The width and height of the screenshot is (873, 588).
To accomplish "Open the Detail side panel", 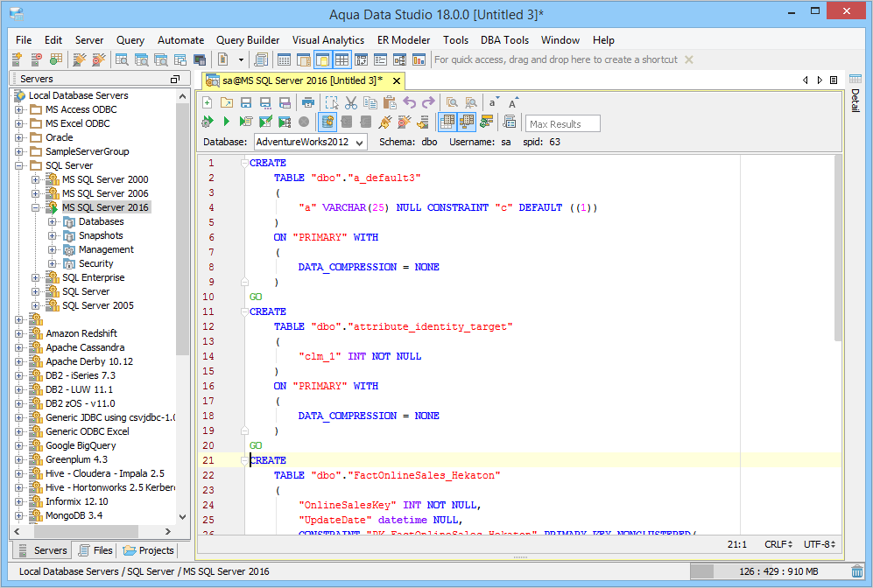I will 855,101.
